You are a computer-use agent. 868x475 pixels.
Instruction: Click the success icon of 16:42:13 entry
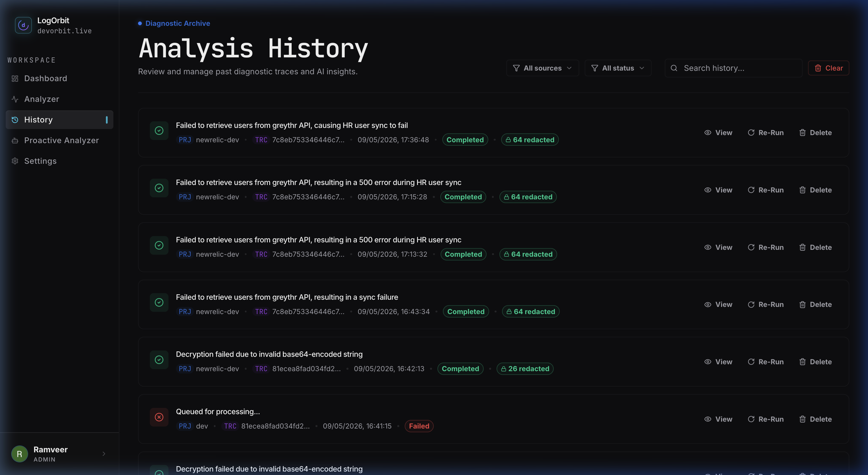click(159, 359)
